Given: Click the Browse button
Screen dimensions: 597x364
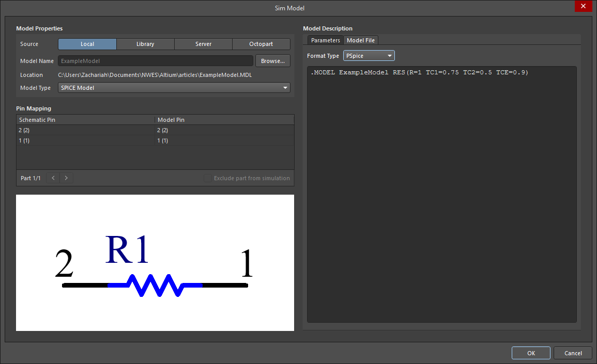Looking at the screenshot, I should (x=272, y=60).
